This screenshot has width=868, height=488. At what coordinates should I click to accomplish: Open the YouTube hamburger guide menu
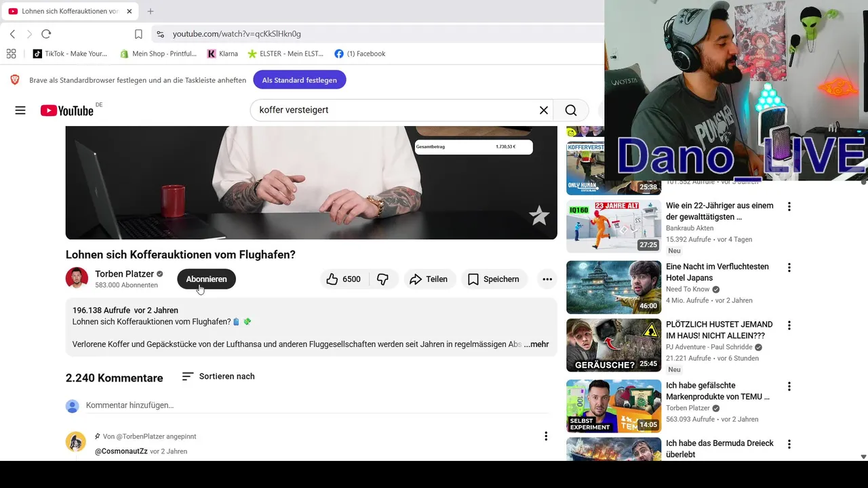pyautogui.click(x=20, y=110)
